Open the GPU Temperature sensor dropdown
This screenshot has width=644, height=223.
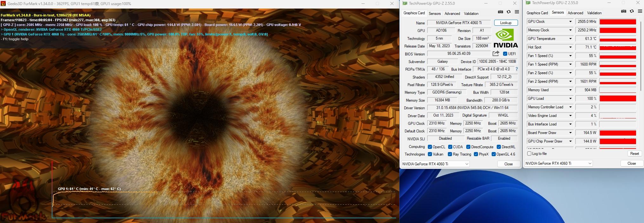[570, 39]
